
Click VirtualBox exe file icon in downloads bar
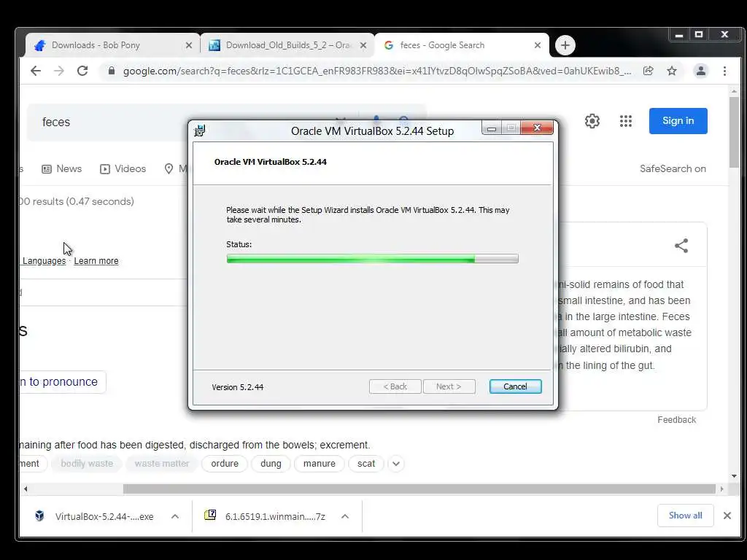point(39,516)
